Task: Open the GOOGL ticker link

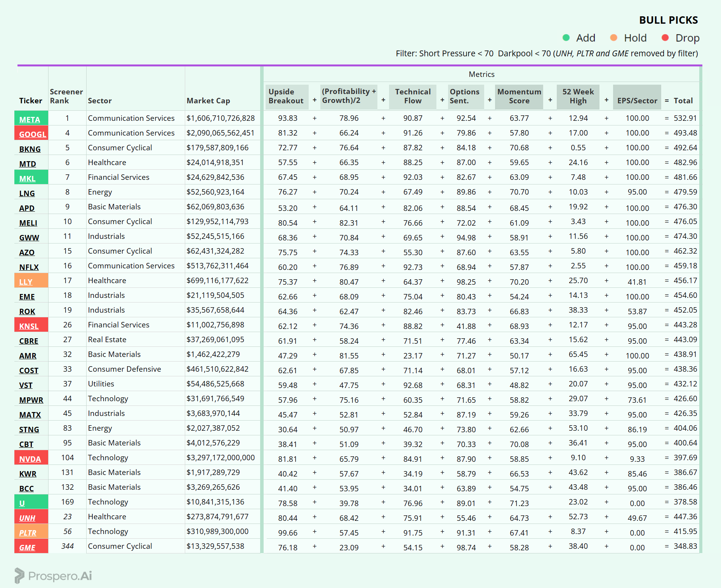Action: point(33,134)
